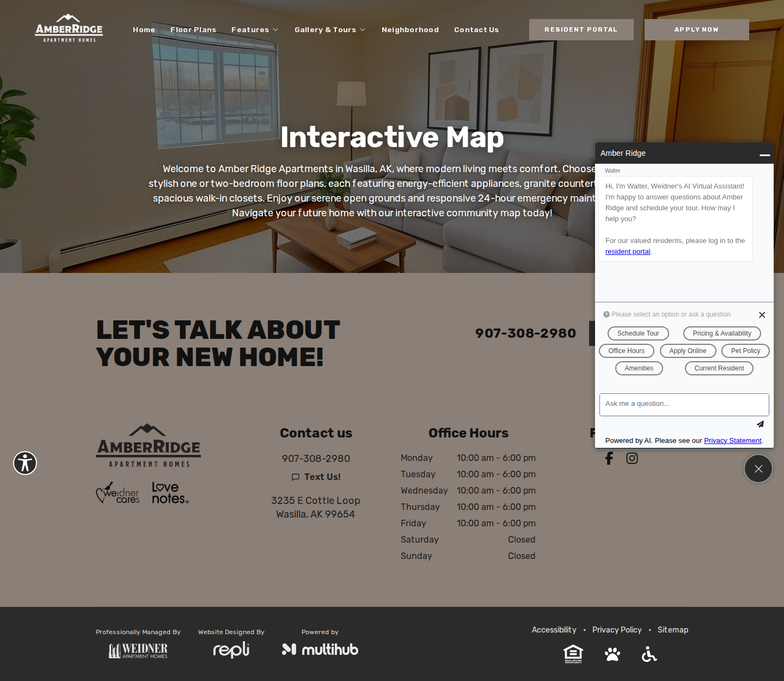Viewport: 784px width, 681px height.
Task: Open the Privacy Policy footer link
Action: pos(617,630)
